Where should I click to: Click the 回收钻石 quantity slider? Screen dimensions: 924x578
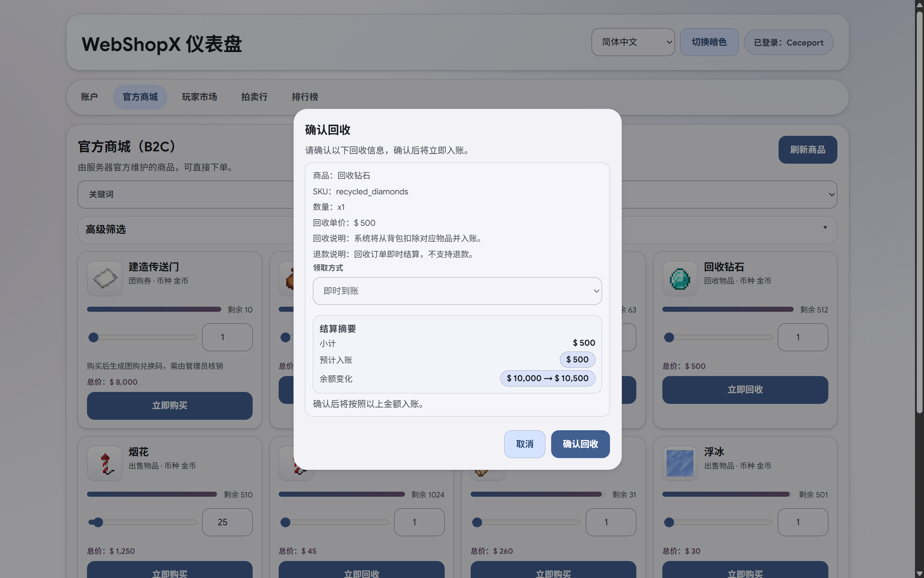pyautogui.click(x=718, y=337)
